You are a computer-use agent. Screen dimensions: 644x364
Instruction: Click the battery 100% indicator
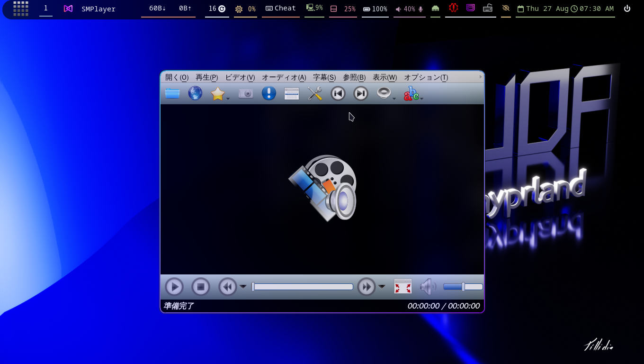375,9
